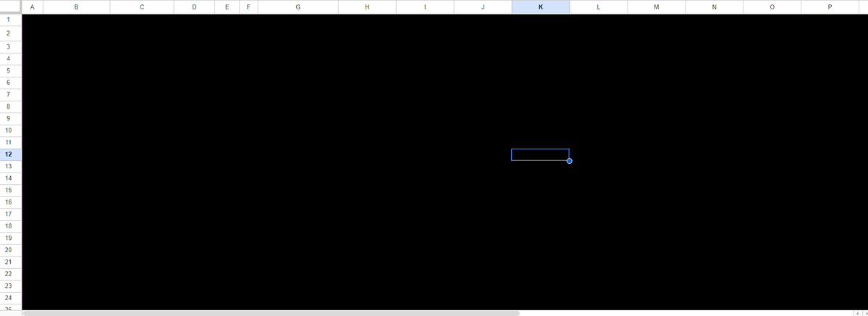Select column L header
This screenshot has height=316, width=868.
[599, 7]
